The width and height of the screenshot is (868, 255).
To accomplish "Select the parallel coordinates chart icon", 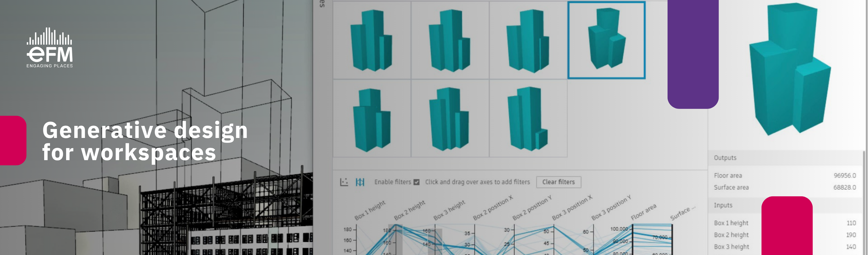I will click(360, 182).
